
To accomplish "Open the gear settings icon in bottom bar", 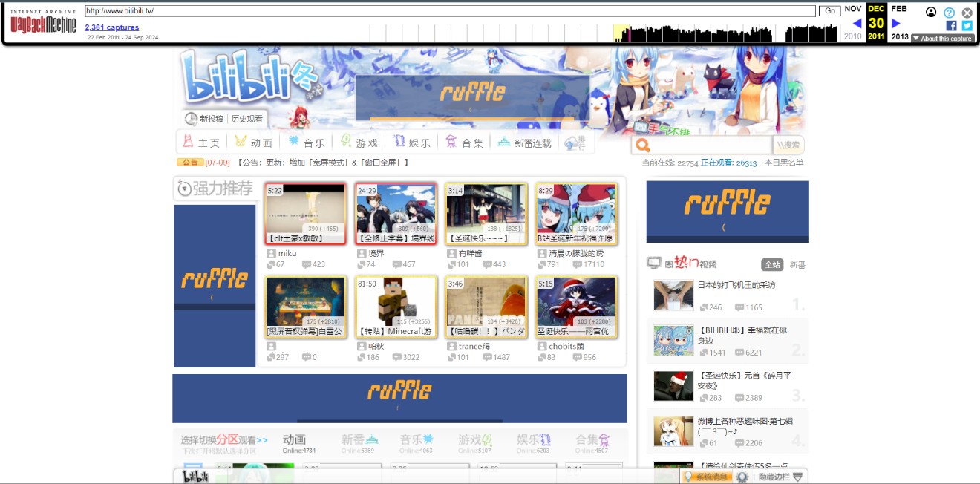I will [742, 477].
